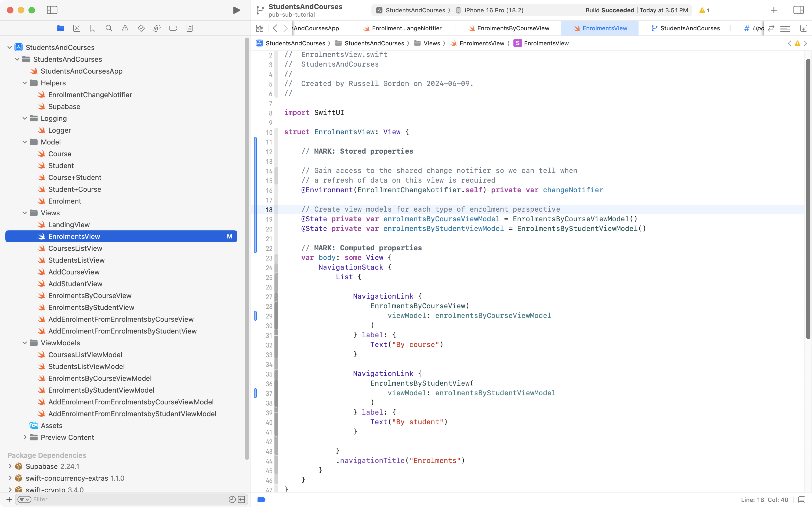Open the Source Control navigator icon
812x507 pixels.
(x=77, y=28)
